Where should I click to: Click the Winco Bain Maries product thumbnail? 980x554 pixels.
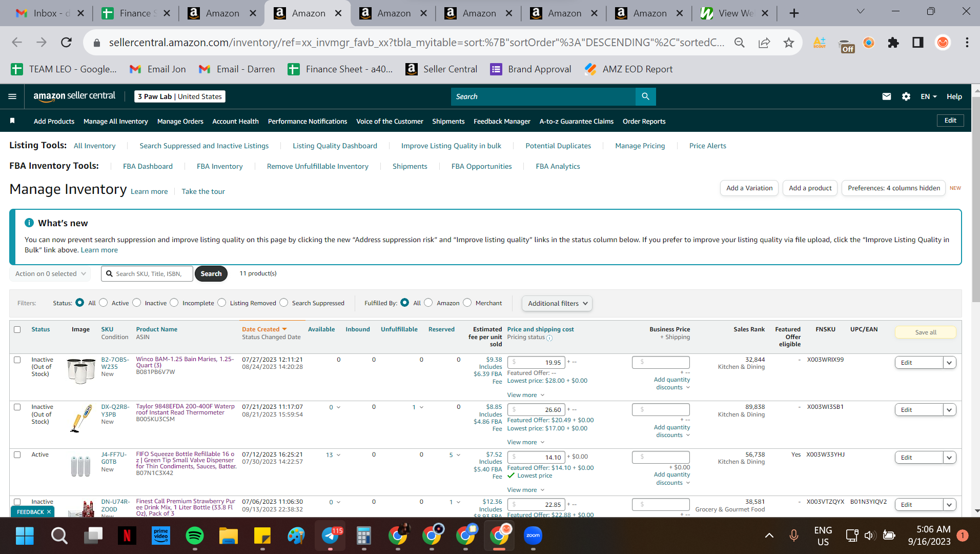click(81, 370)
